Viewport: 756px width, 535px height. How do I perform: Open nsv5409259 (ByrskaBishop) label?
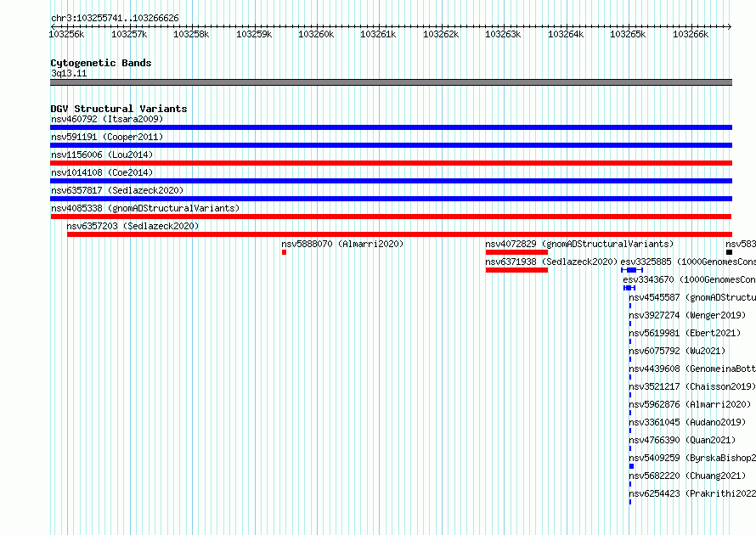[692, 458]
